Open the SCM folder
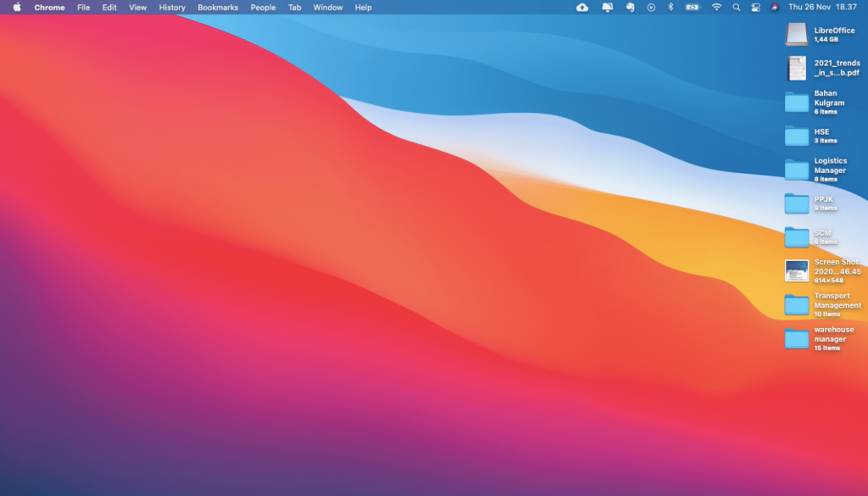 click(x=795, y=236)
